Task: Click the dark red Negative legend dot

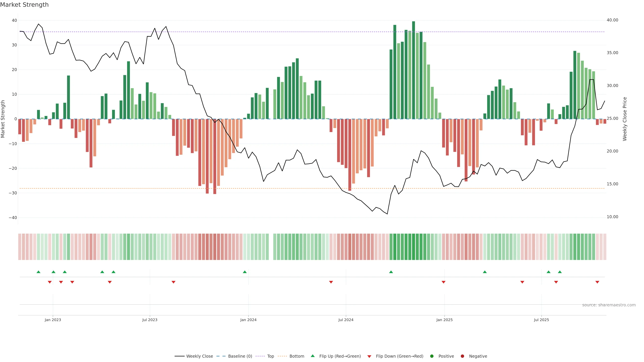Action: [462, 356]
